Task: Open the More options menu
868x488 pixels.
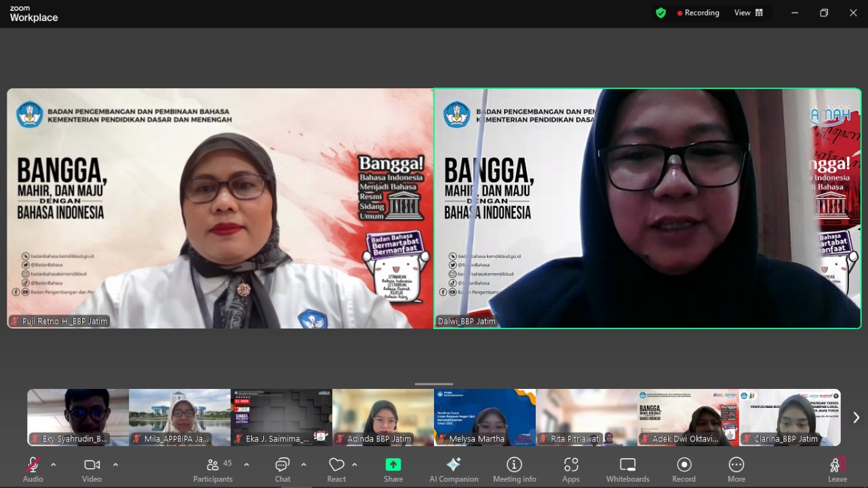Action: click(736, 469)
